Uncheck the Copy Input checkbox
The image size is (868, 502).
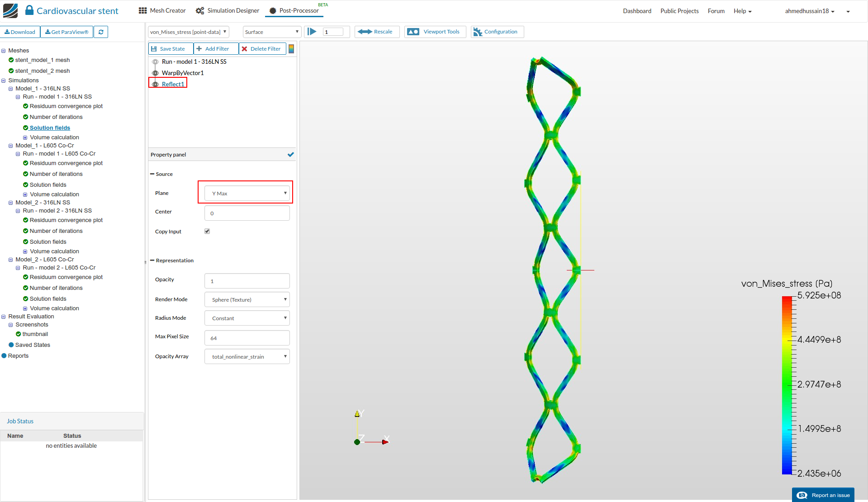click(x=207, y=231)
